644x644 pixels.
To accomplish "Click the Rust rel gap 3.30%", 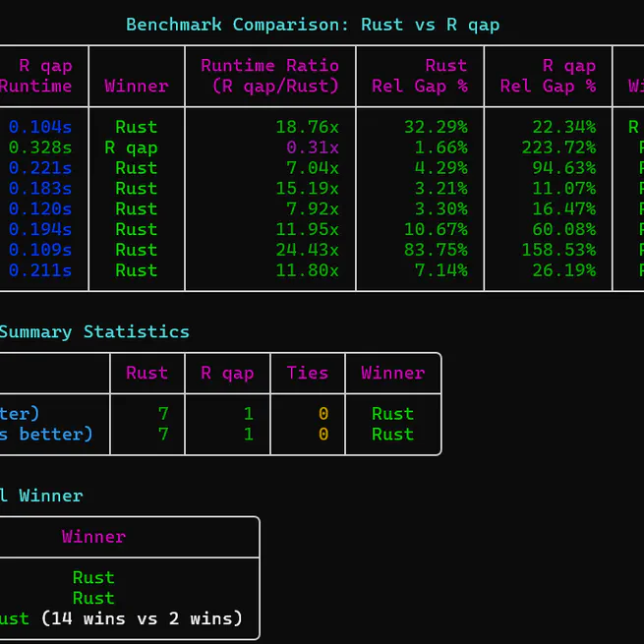I will click(x=441, y=209).
